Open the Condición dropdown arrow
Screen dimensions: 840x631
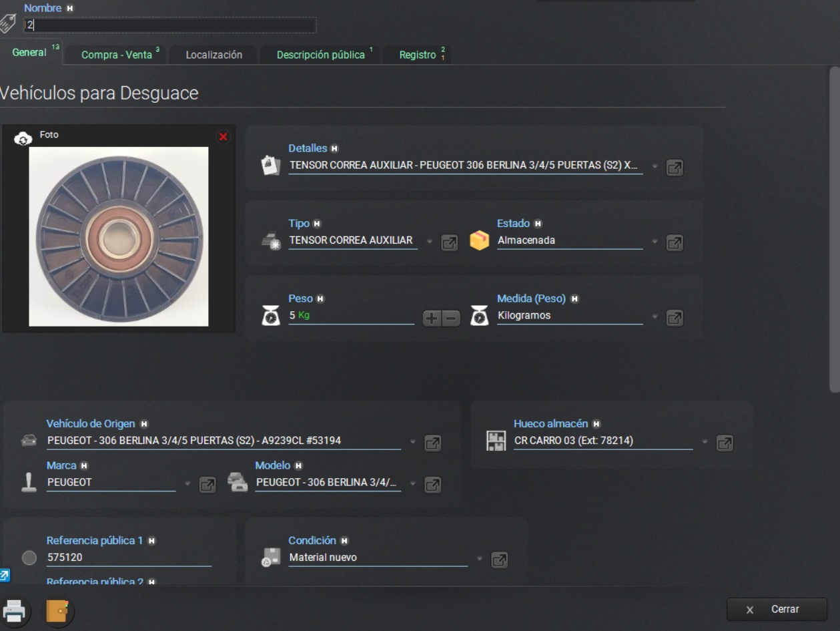(x=479, y=559)
